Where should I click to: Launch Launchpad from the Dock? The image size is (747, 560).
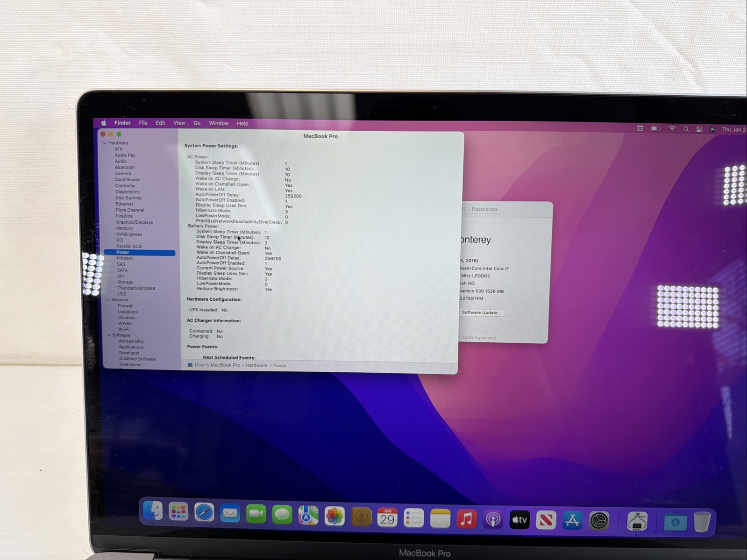178,511
